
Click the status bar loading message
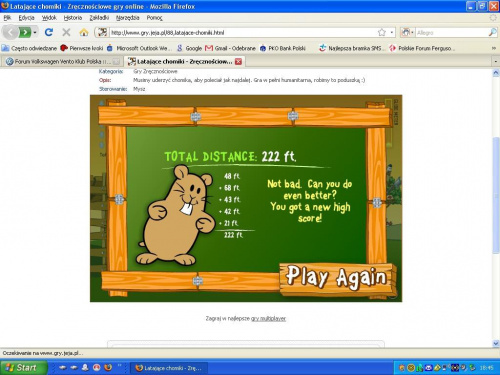tap(43, 353)
